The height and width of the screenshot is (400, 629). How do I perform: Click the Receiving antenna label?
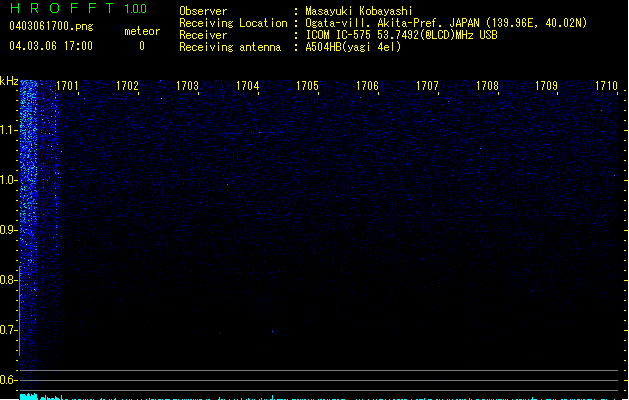click(x=230, y=47)
